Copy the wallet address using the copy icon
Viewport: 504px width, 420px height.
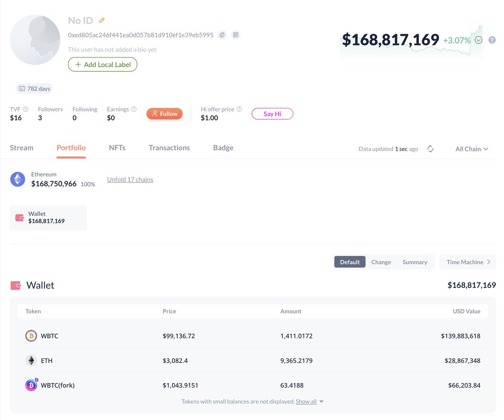pos(222,35)
